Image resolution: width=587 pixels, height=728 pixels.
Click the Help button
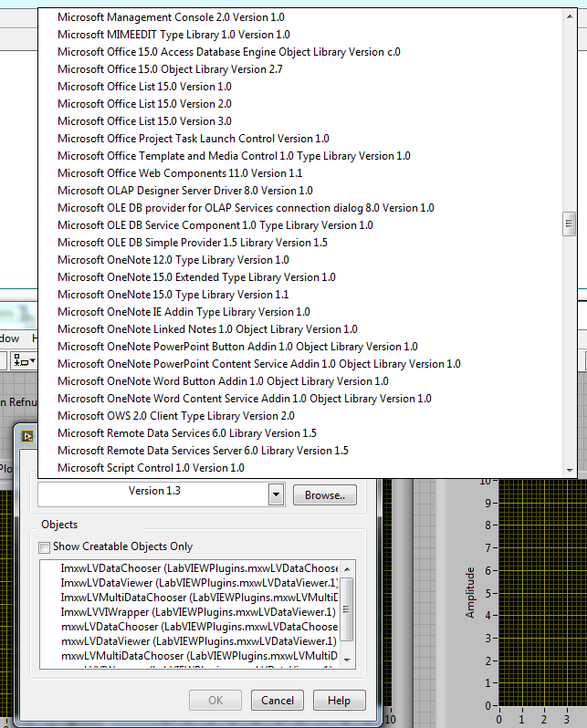click(340, 700)
